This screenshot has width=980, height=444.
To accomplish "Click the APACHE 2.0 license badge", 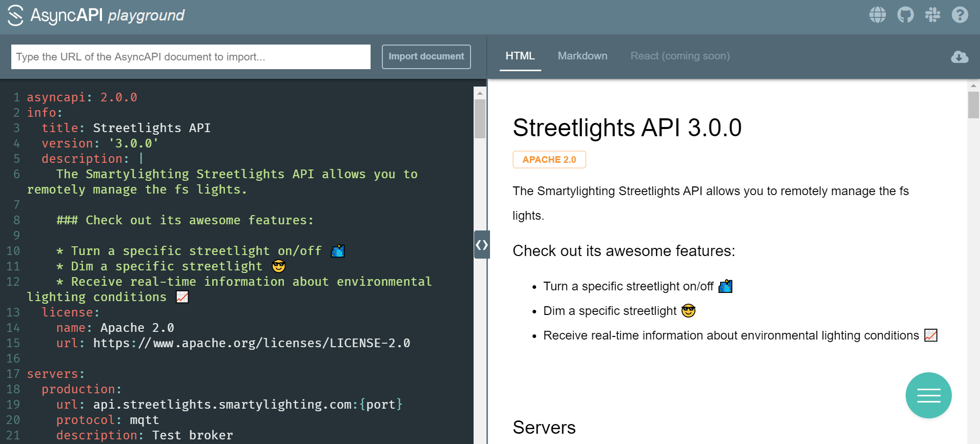I will [x=549, y=160].
